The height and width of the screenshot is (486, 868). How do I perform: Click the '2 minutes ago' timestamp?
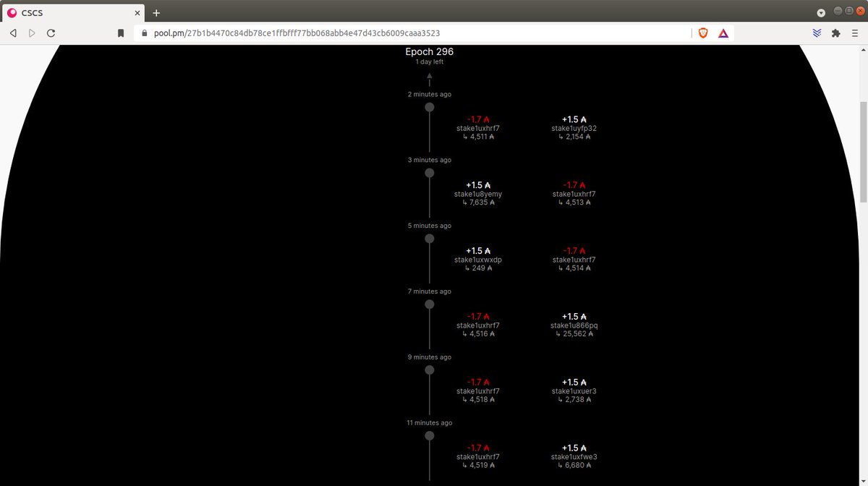click(430, 95)
